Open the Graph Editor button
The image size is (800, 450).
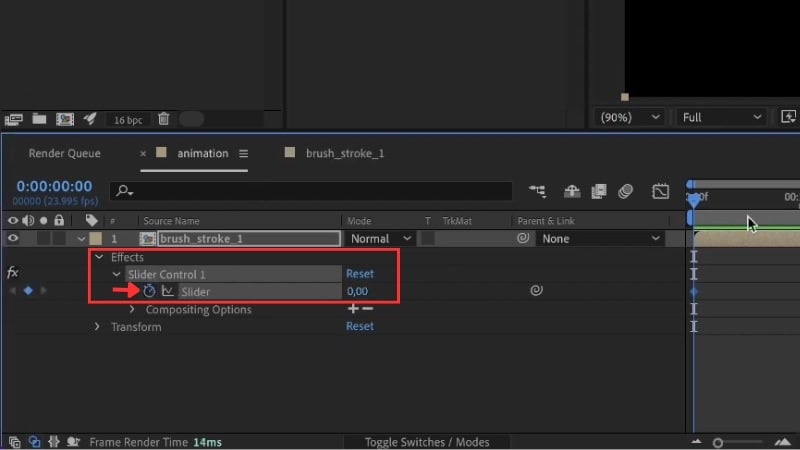tap(660, 191)
